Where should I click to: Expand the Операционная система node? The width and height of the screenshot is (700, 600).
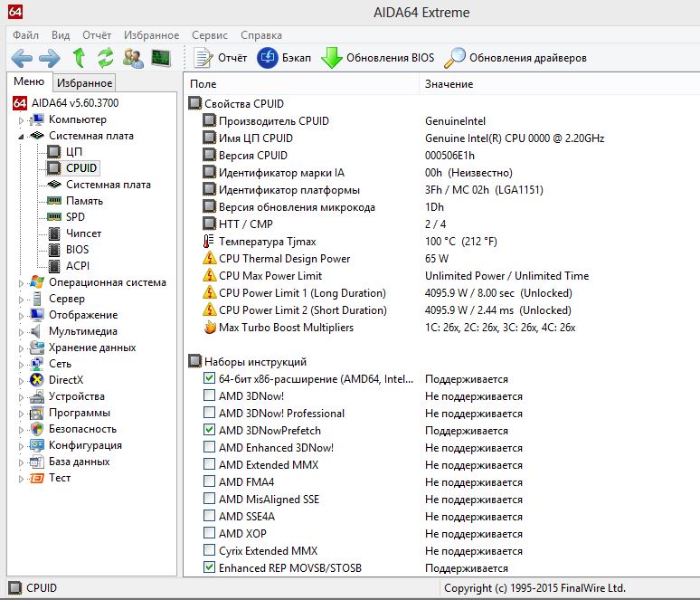click(21, 283)
